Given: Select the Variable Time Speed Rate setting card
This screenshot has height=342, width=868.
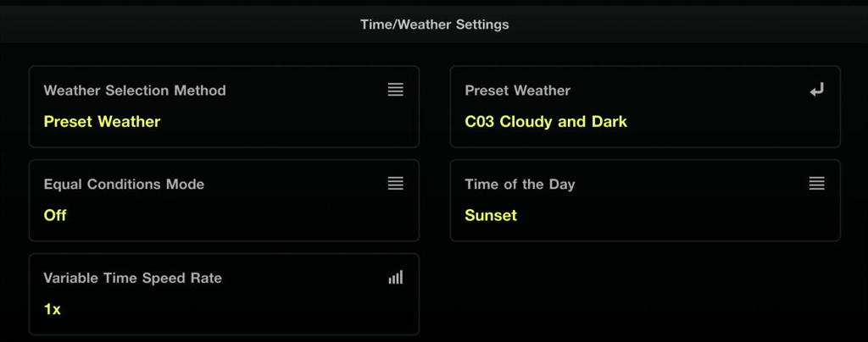Looking at the screenshot, I should click(224, 294).
